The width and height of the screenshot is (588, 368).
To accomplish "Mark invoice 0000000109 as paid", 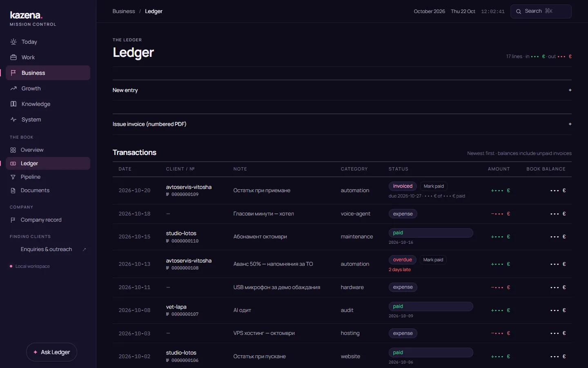I will pos(434,186).
